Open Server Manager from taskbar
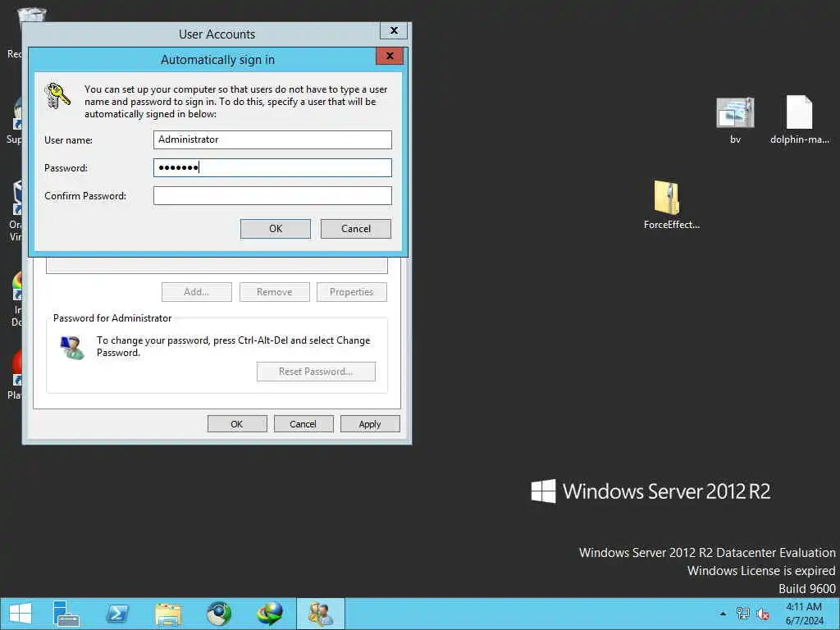Image resolution: width=840 pixels, height=630 pixels. point(66,614)
